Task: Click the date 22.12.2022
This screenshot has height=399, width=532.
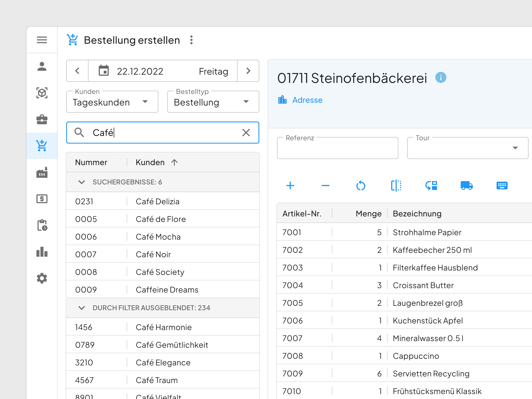Action: [140, 71]
